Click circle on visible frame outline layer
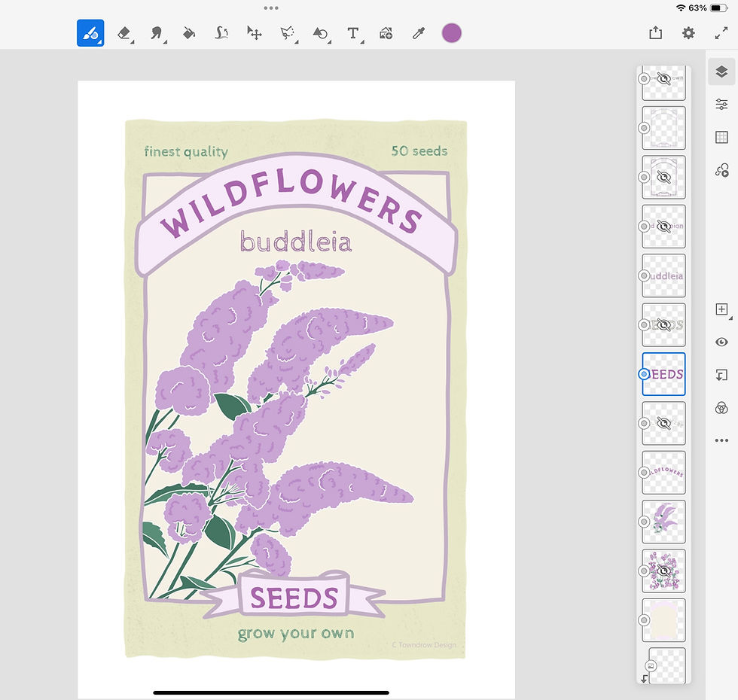This screenshot has width=738, height=700. 644,128
